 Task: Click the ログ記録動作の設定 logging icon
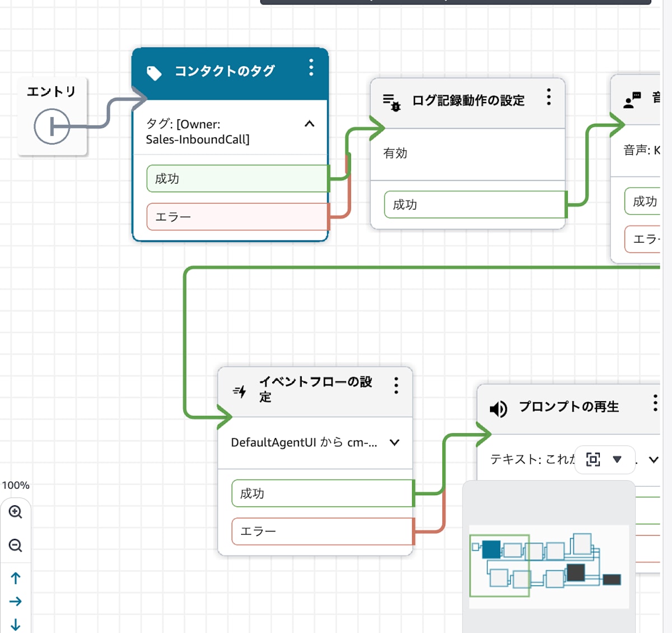click(x=391, y=102)
